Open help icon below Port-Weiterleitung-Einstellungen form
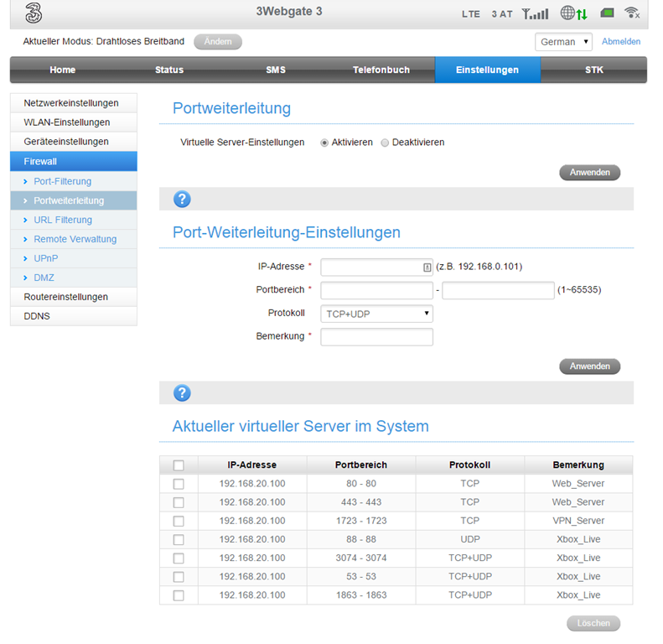 click(182, 392)
